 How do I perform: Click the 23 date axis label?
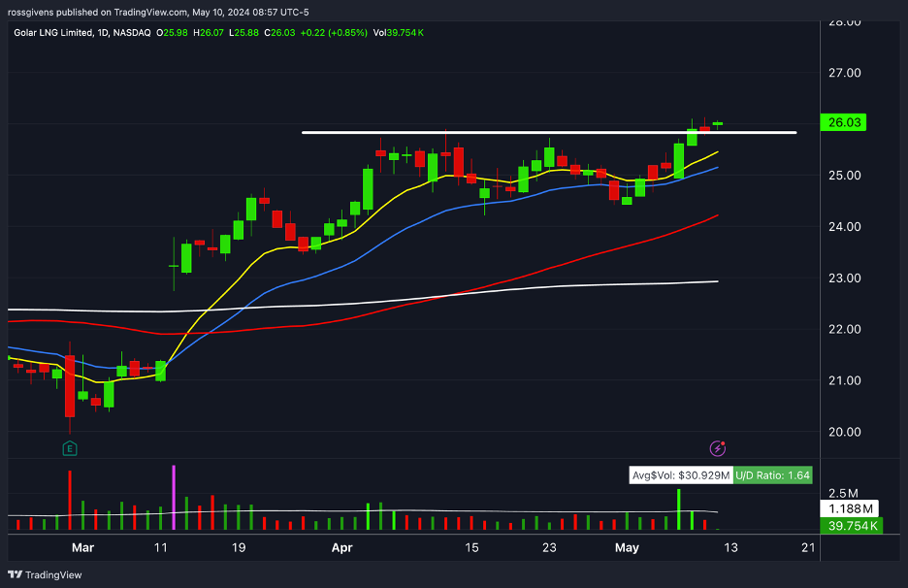coord(549,547)
